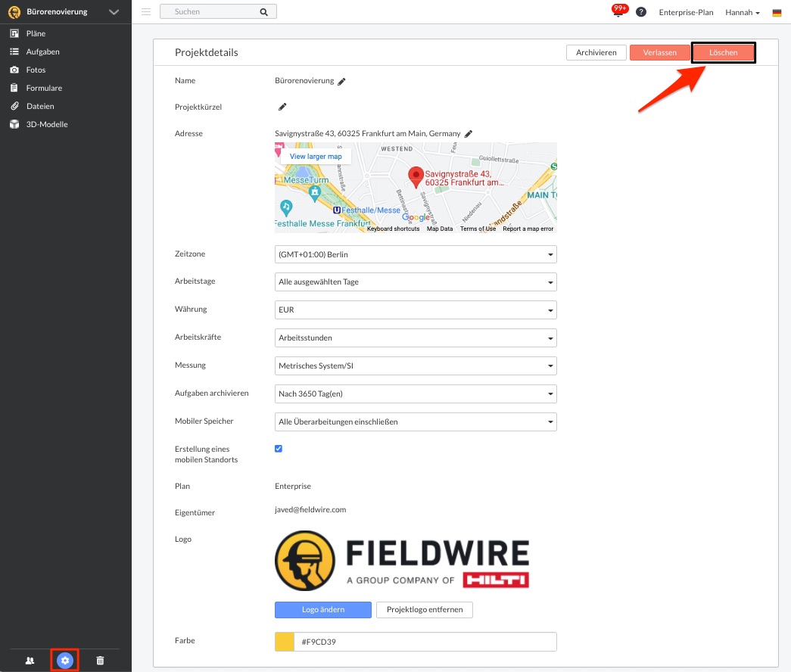The width and height of the screenshot is (791, 672).
Task: Open the notifications bell with 99+ badge
Action: 619,11
